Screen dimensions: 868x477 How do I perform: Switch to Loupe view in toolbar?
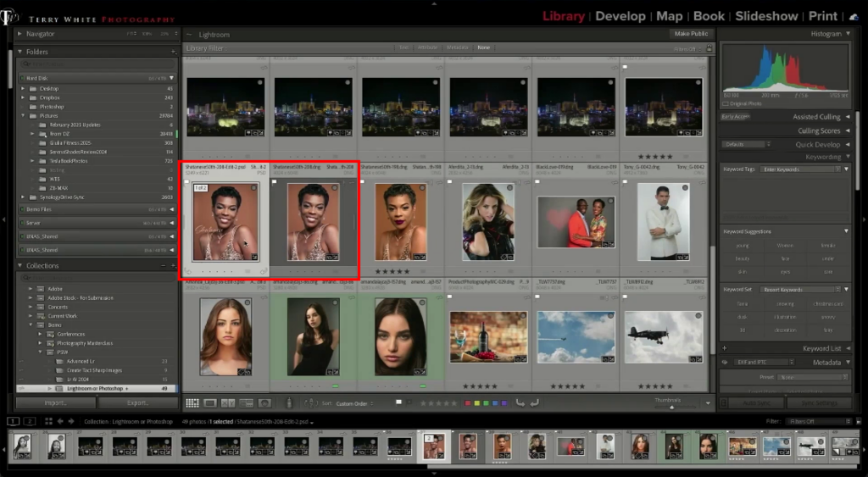tap(210, 403)
